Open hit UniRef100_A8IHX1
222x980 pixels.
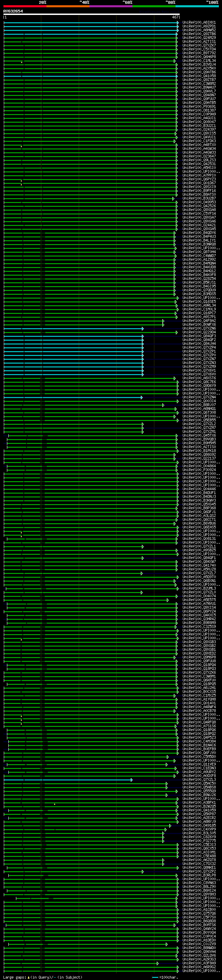199,23
